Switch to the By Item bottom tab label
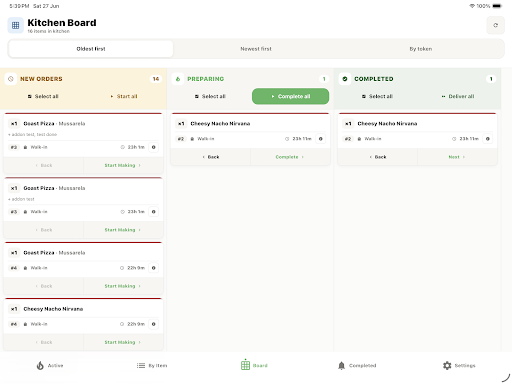512x384 pixels. tap(158, 365)
